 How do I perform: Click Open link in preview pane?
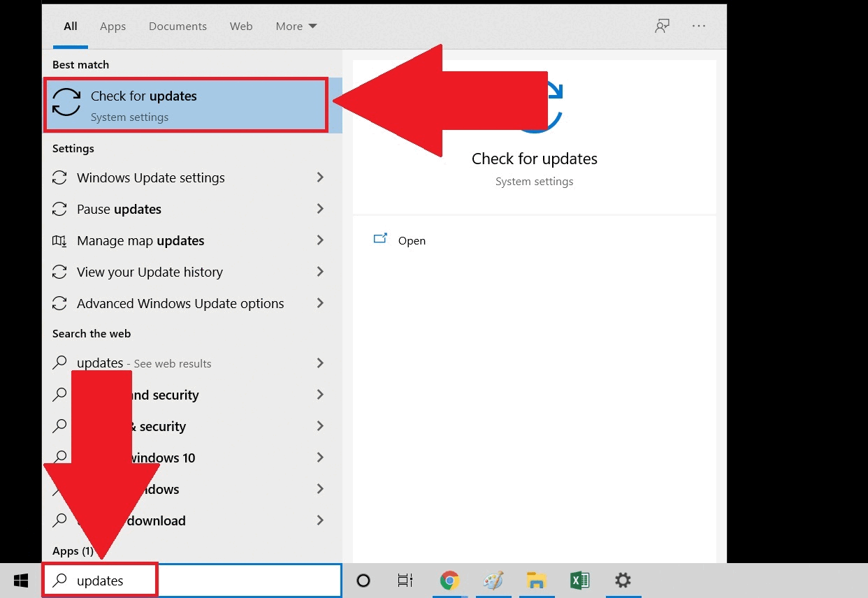pyautogui.click(x=411, y=240)
